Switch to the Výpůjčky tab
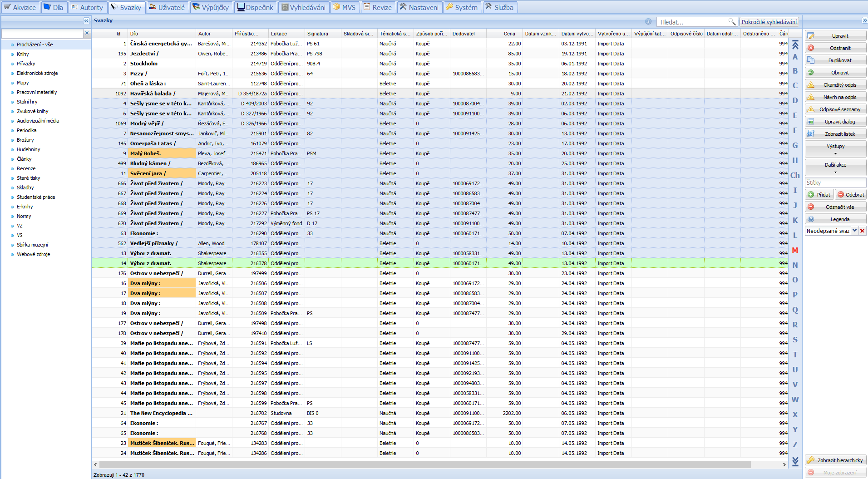868x479 pixels. pos(211,7)
